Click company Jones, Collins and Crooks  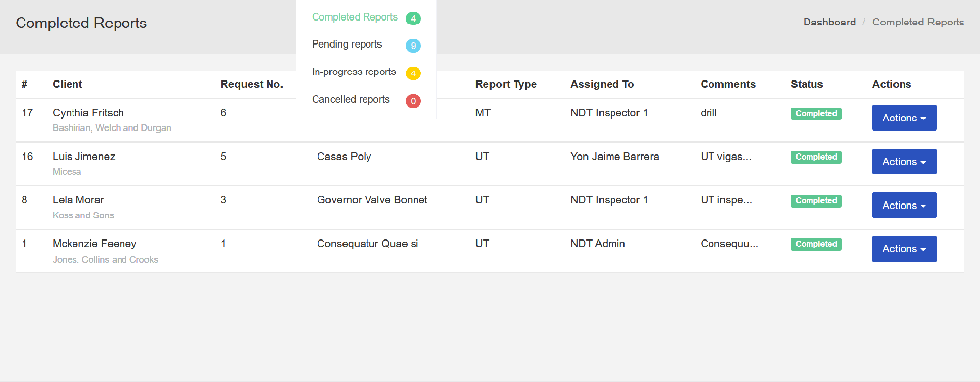pos(105,259)
